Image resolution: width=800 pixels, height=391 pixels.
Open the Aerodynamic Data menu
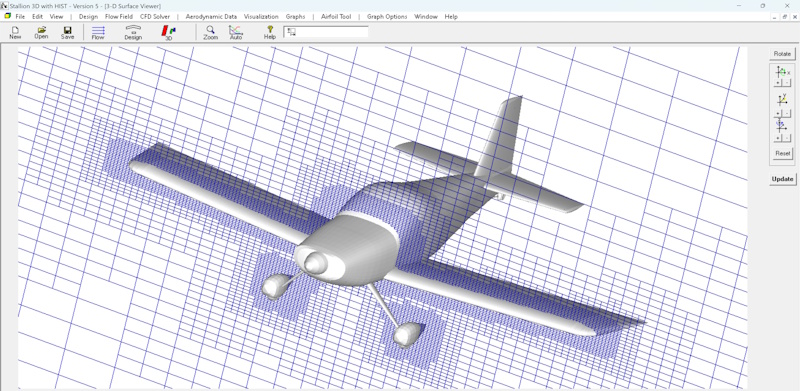211,16
